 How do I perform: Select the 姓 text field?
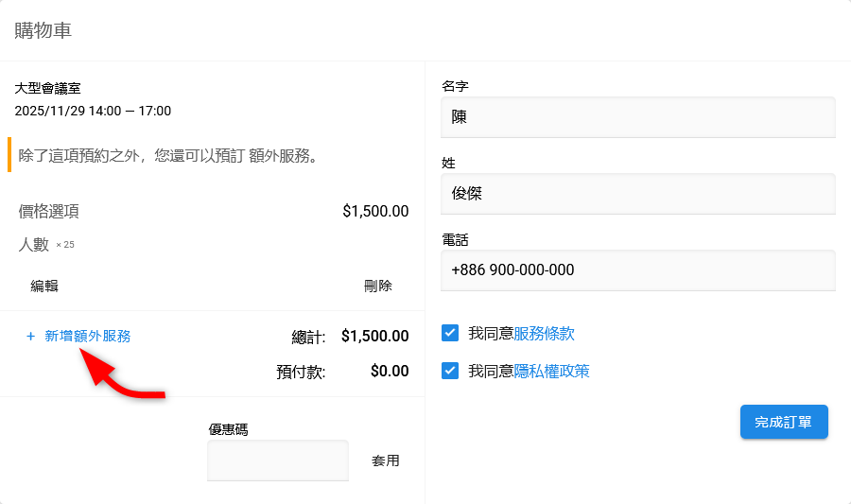(637, 194)
